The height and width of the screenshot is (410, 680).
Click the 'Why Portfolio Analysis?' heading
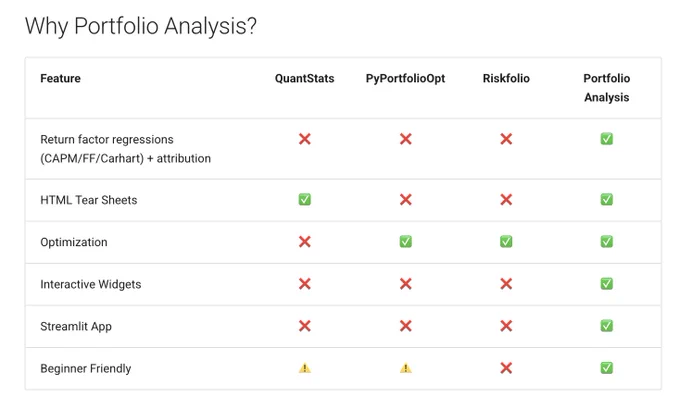(x=141, y=26)
